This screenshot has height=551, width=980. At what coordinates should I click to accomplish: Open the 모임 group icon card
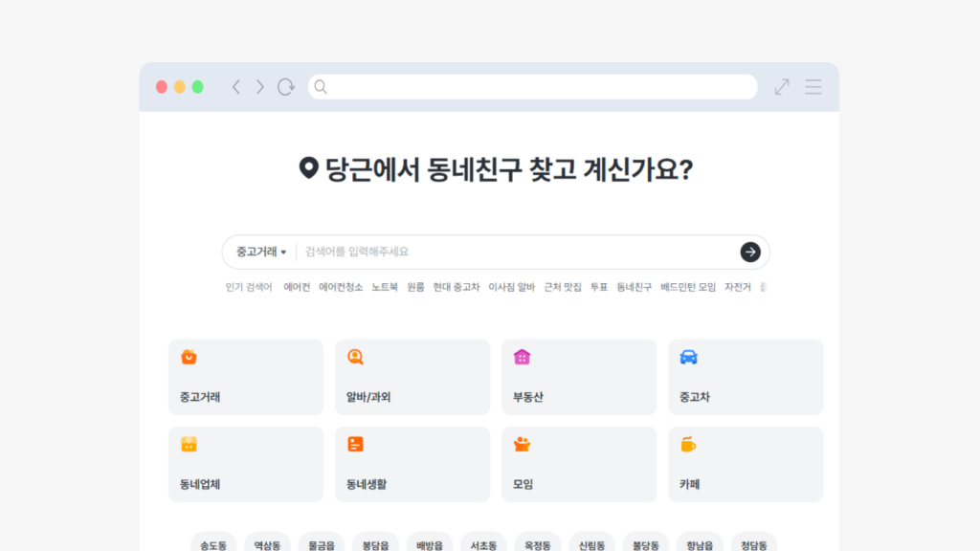coord(579,464)
